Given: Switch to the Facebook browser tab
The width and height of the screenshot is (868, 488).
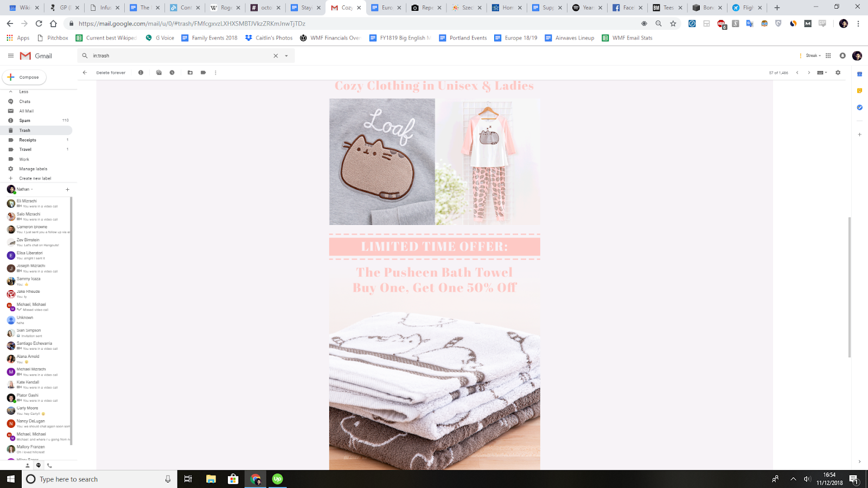Looking at the screenshot, I should point(627,8).
